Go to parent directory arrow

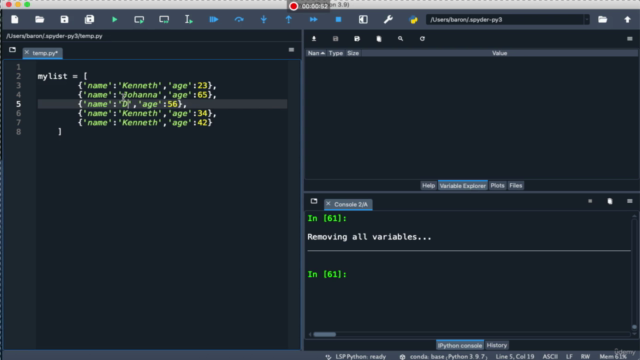(627, 19)
